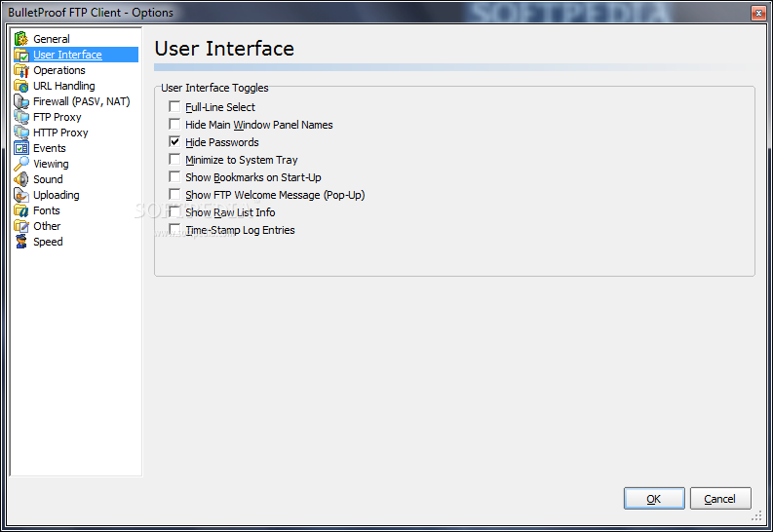Click the FTP Proxy category icon

pyautogui.click(x=21, y=117)
